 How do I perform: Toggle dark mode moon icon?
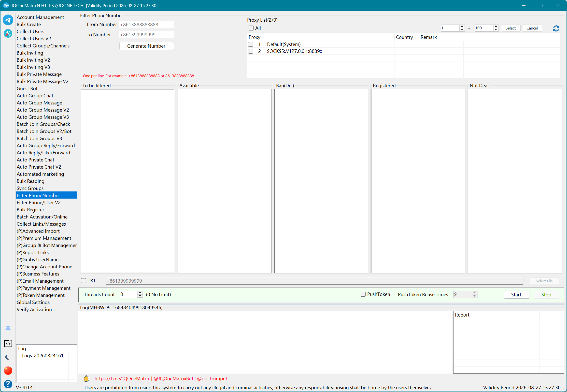click(x=8, y=357)
